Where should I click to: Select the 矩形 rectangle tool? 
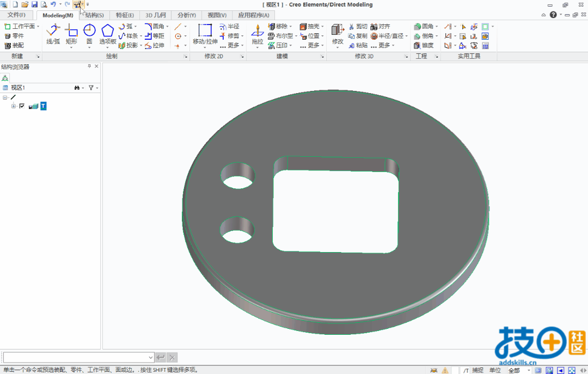pyautogui.click(x=71, y=34)
